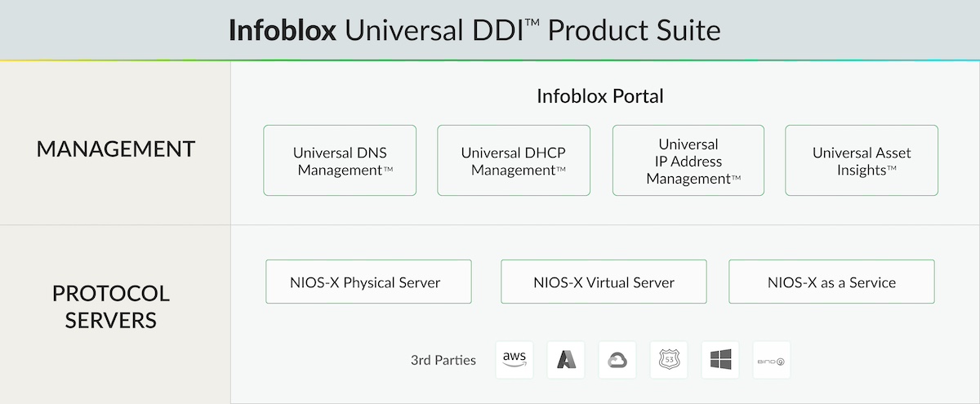Image resolution: width=980 pixels, height=404 pixels.
Task: Click the Infoblox Portal heading
Action: pos(599,96)
